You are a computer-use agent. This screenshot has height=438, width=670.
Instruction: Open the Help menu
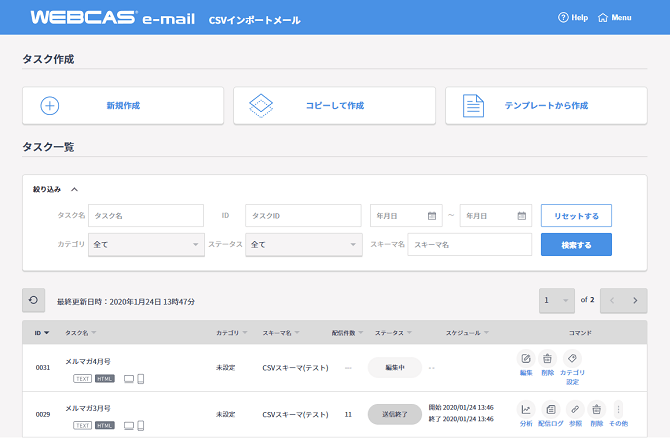point(572,18)
